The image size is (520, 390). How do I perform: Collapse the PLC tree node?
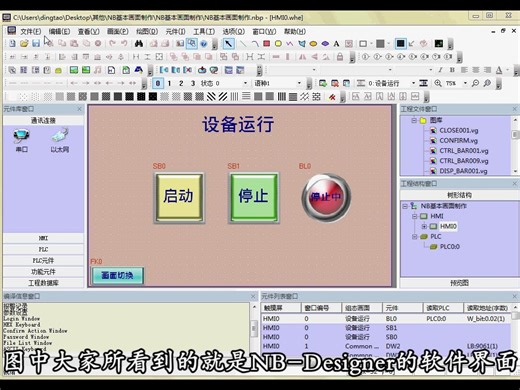point(414,237)
